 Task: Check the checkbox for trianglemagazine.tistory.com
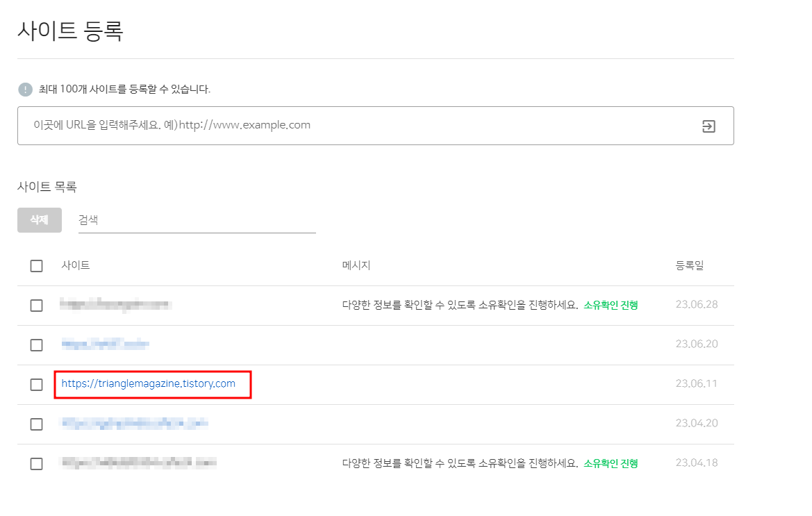tap(37, 383)
